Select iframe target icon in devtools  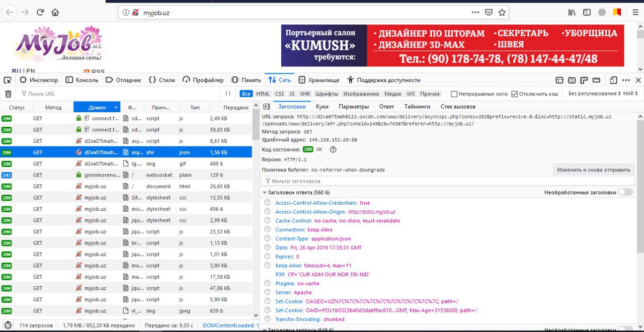(559, 80)
